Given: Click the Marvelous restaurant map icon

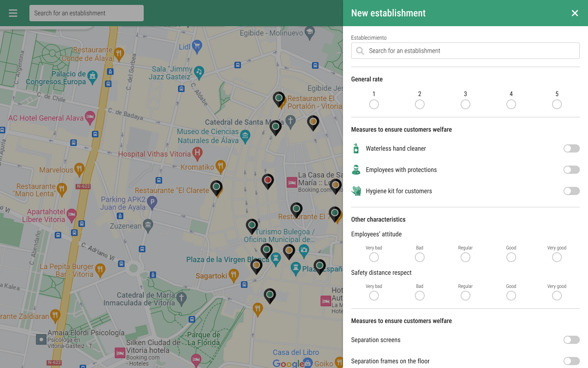Looking at the screenshot, I should (x=79, y=170).
